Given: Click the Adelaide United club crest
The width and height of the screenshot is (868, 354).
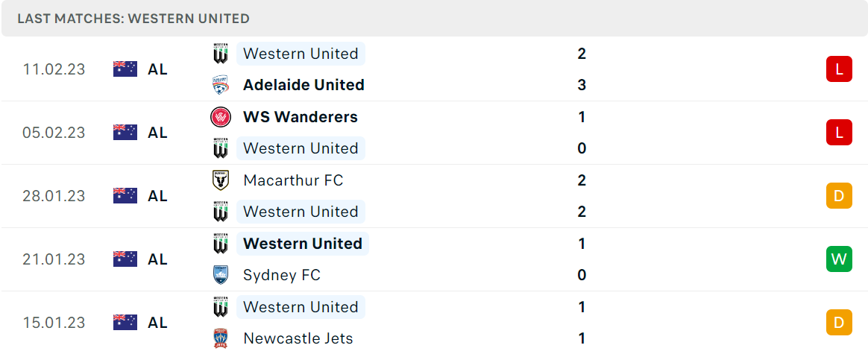Looking at the screenshot, I should (221, 85).
